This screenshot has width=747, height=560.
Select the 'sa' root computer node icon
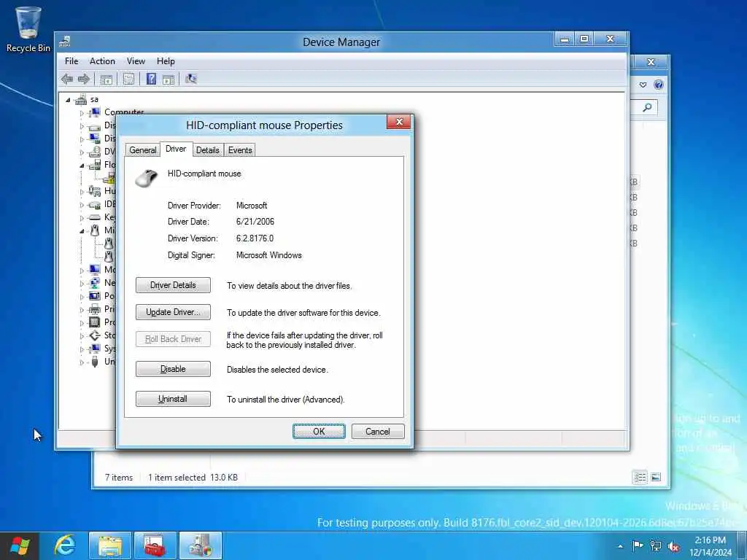click(80, 99)
